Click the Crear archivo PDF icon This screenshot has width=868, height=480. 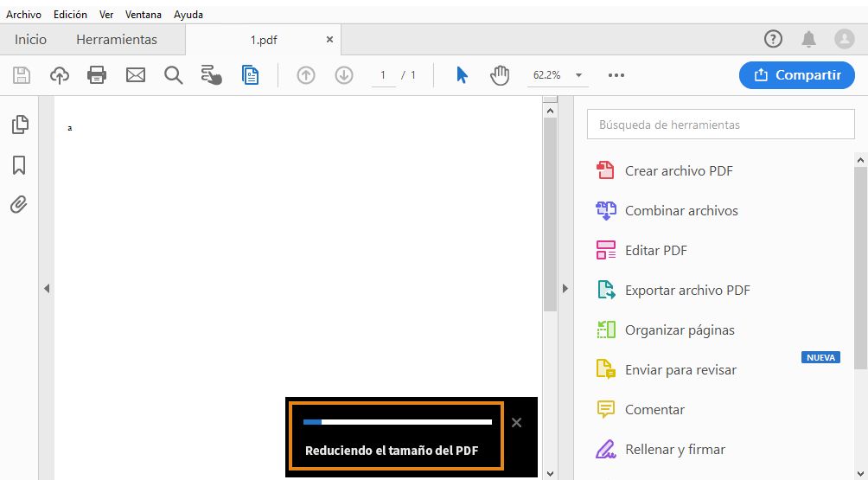point(605,170)
